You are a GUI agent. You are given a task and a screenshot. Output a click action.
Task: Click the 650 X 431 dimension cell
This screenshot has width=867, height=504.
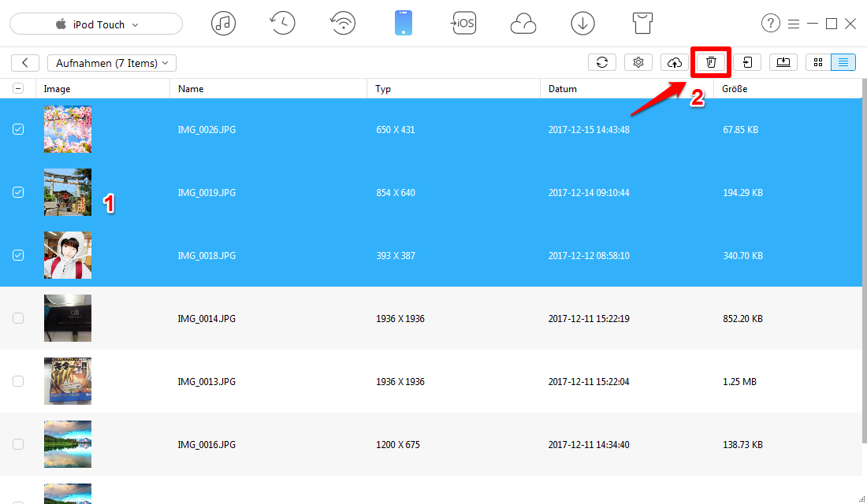click(396, 130)
